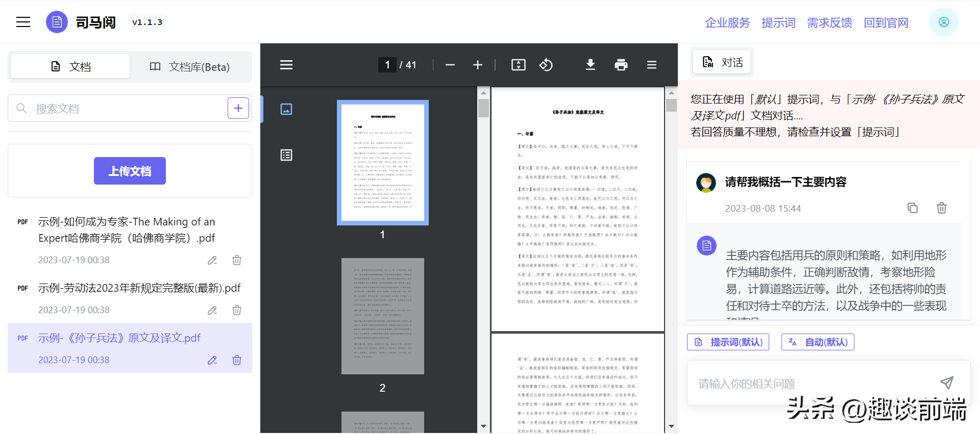Select page 2 thumbnail
Image resolution: width=980 pixels, height=434 pixels.
[x=383, y=316]
